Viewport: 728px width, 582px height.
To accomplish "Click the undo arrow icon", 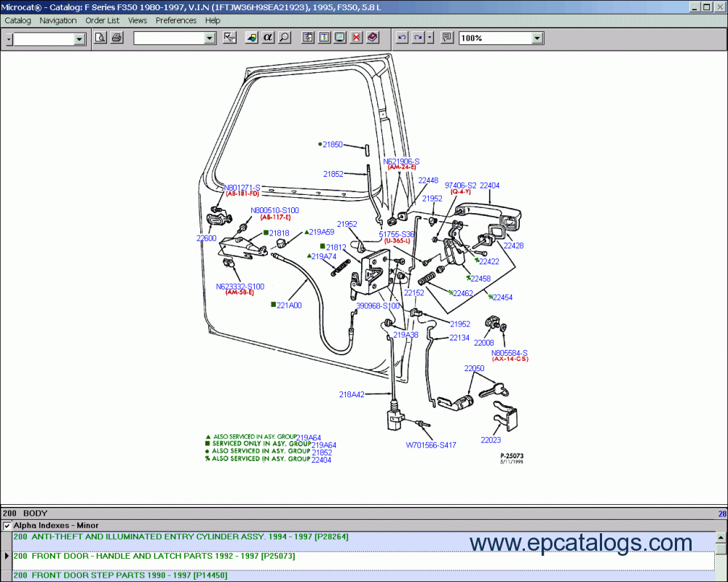I will pyautogui.click(x=402, y=38).
